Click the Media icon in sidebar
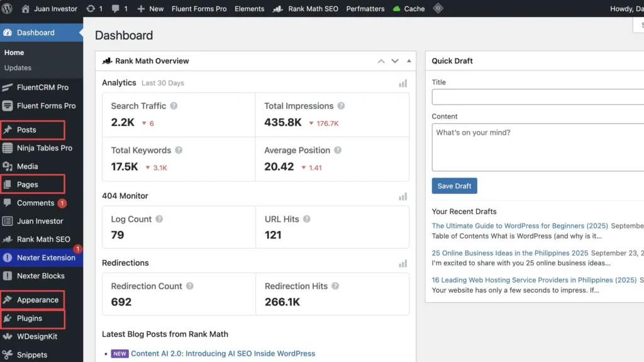Viewport: 644px width, 362px height. click(x=8, y=166)
